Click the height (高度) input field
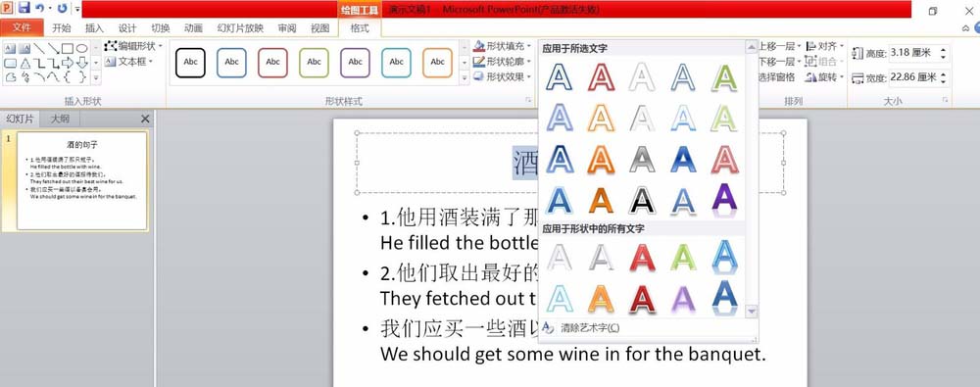Image resolution: width=980 pixels, height=387 pixels. click(x=912, y=53)
